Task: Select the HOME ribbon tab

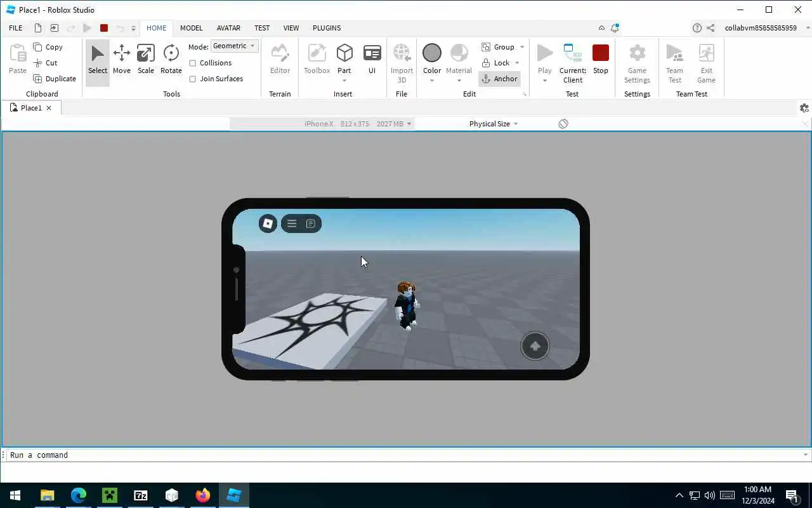Action: coord(156,28)
